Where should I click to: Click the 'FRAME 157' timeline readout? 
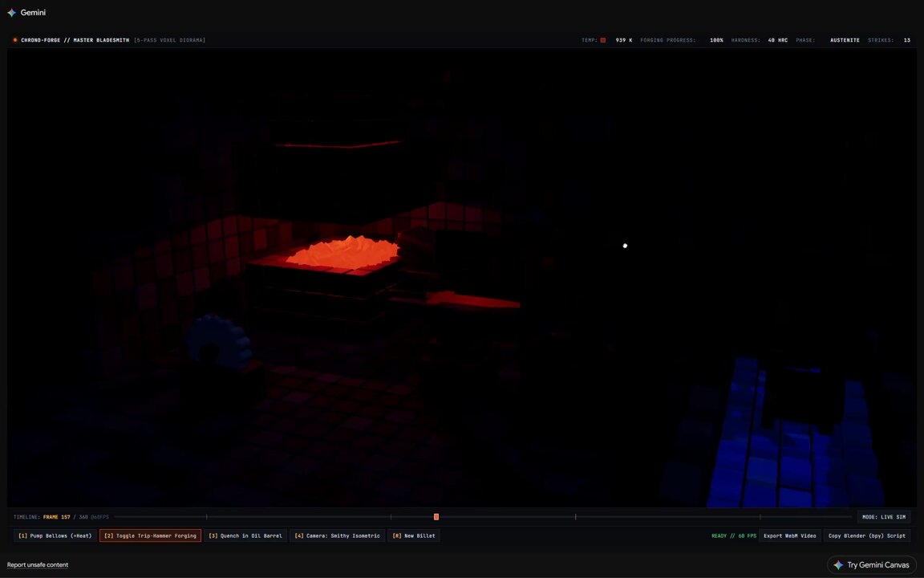click(57, 517)
